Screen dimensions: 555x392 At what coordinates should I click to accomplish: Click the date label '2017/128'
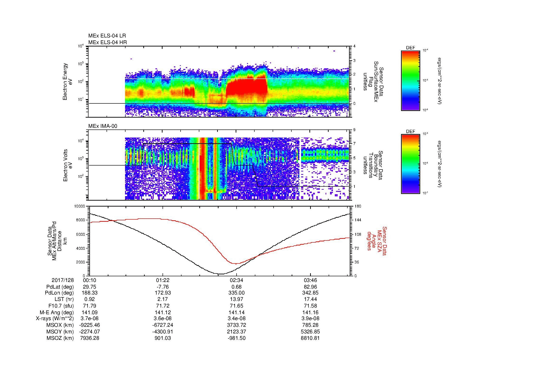[x=63, y=280]
